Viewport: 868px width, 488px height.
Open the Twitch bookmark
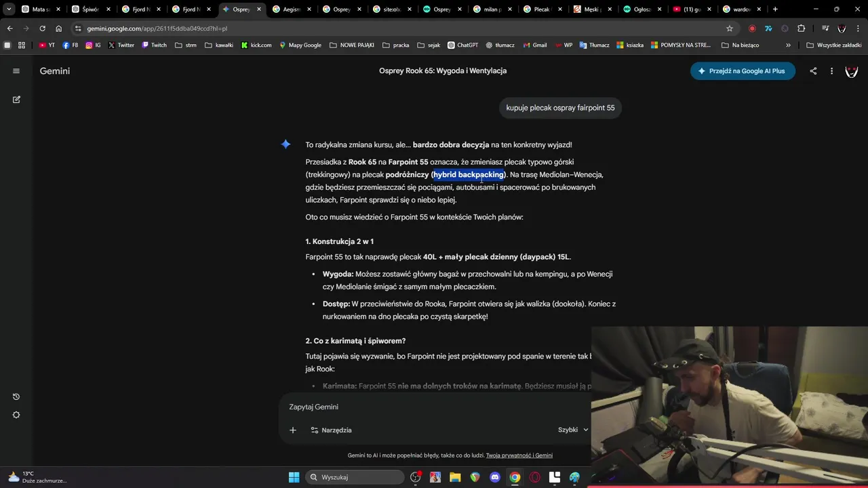tap(154, 45)
